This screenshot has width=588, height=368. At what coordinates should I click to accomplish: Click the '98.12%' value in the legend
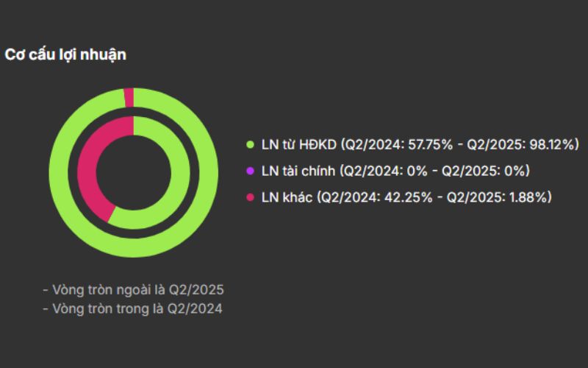(555, 144)
